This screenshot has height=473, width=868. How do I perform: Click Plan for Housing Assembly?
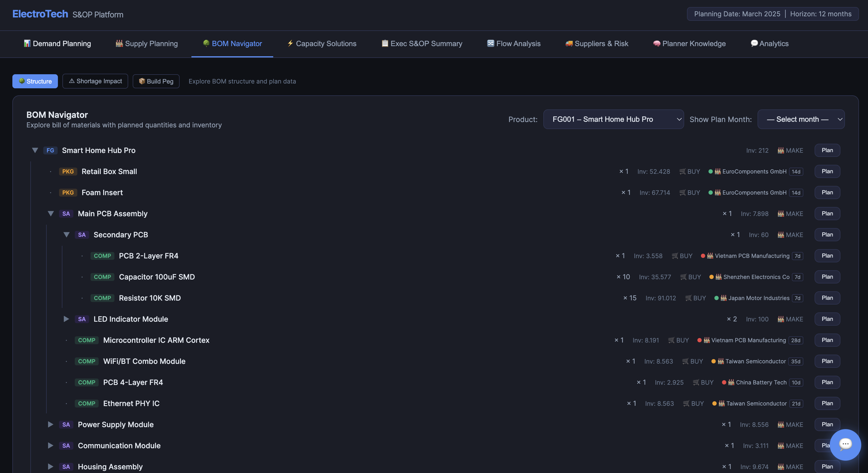point(827,467)
